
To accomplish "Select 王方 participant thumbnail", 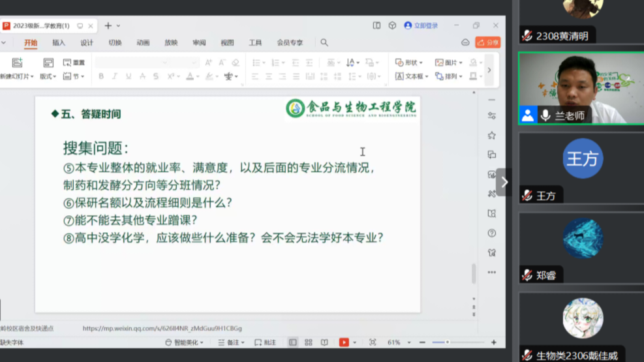I will click(583, 160).
